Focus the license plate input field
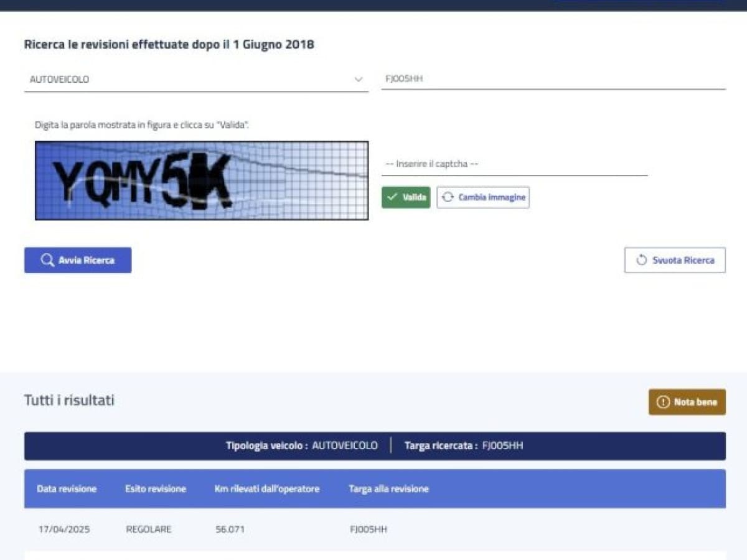 [x=553, y=79]
